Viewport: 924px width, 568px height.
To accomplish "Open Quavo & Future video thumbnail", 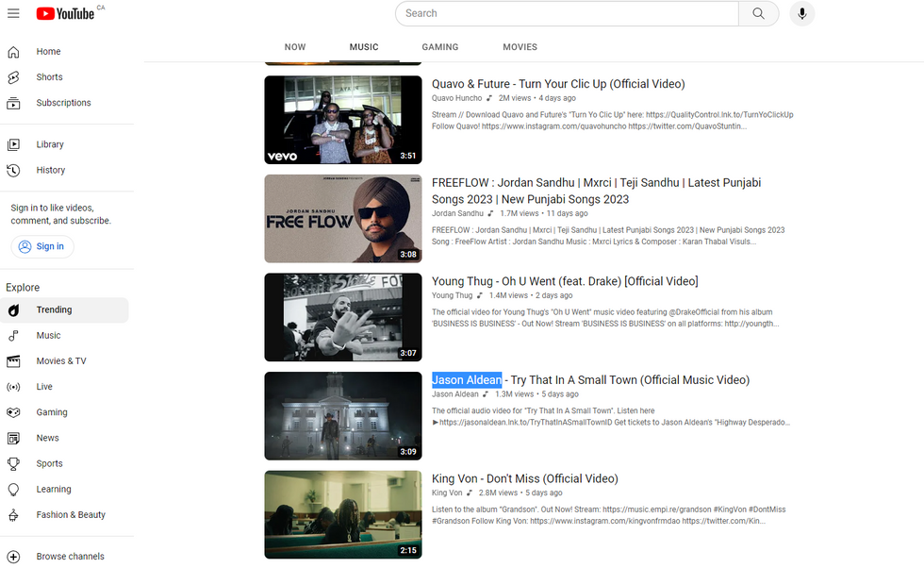I will click(343, 120).
